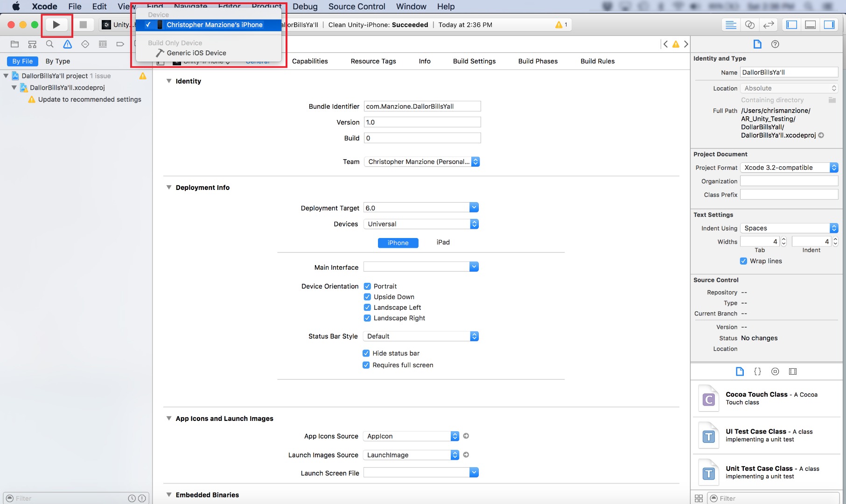The width and height of the screenshot is (846, 504).
Task: Open Status Bar Style dropdown
Action: coord(421,336)
